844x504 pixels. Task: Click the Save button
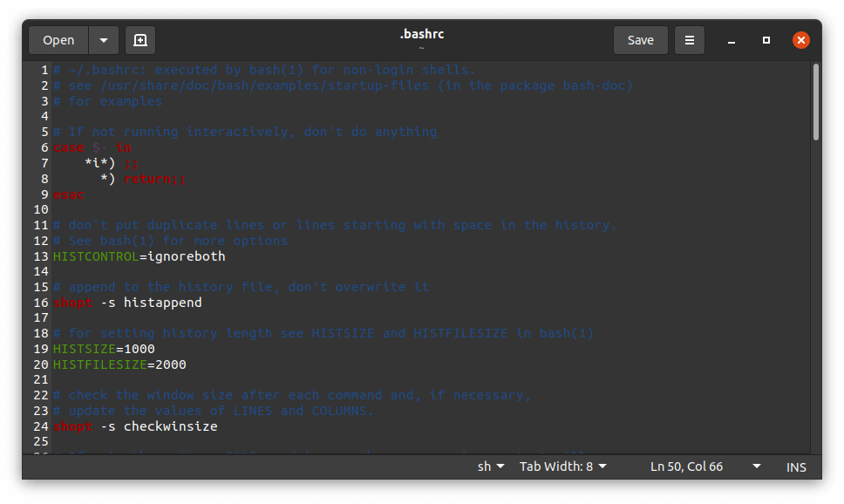click(x=640, y=39)
